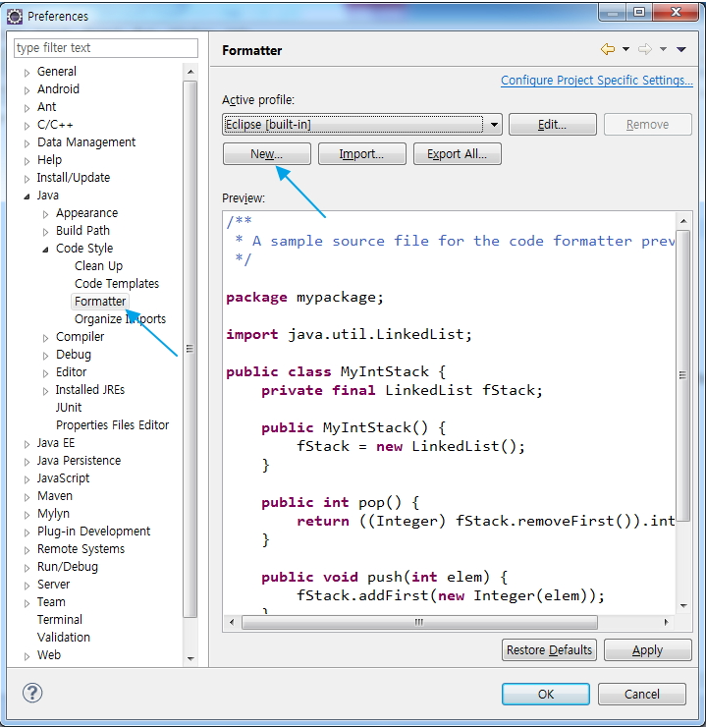Select the Team tree item
The image size is (706, 728).
click(51, 601)
